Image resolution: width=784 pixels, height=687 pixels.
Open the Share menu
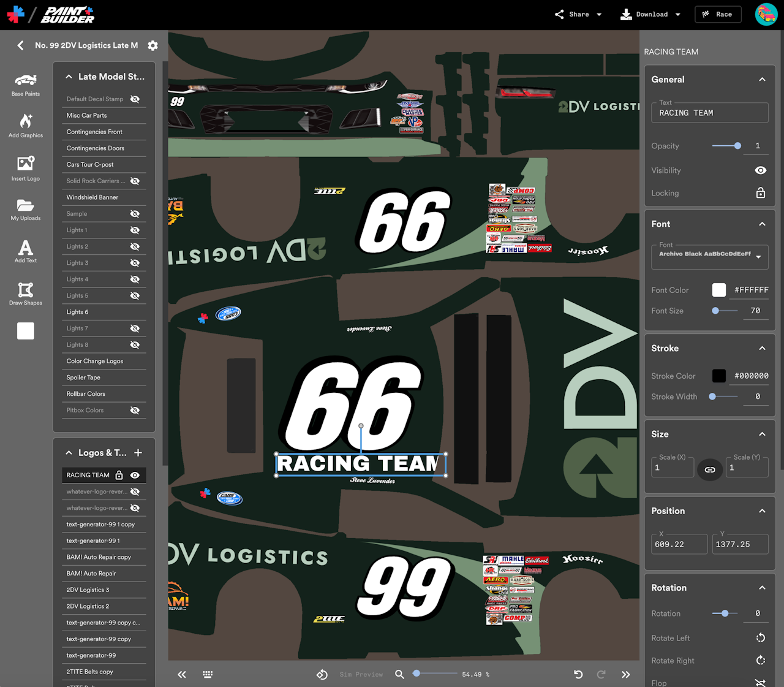click(578, 14)
